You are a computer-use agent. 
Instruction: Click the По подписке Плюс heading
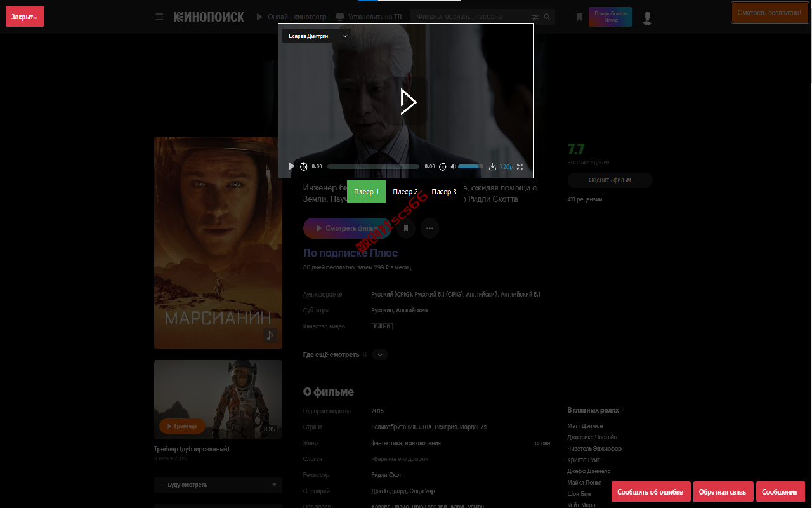coord(350,253)
